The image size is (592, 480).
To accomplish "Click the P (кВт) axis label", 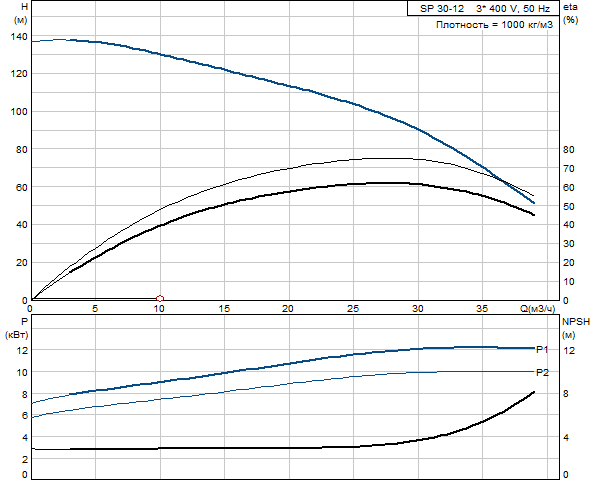I will tap(17, 328).
